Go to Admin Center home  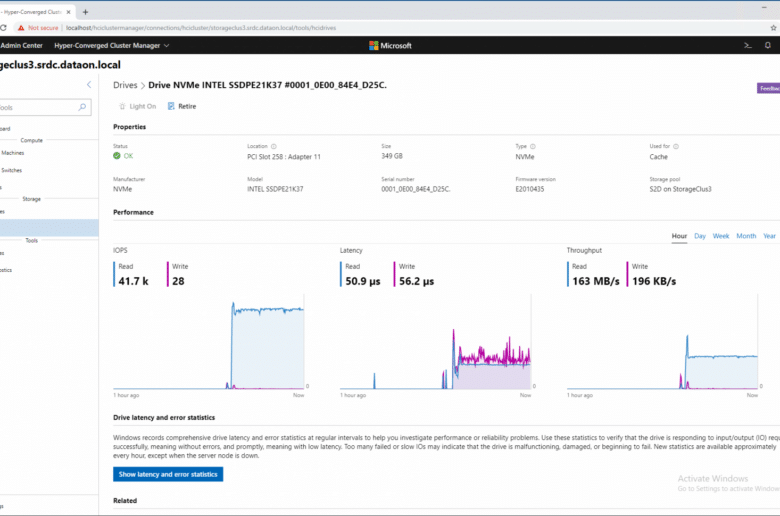(x=21, y=45)
